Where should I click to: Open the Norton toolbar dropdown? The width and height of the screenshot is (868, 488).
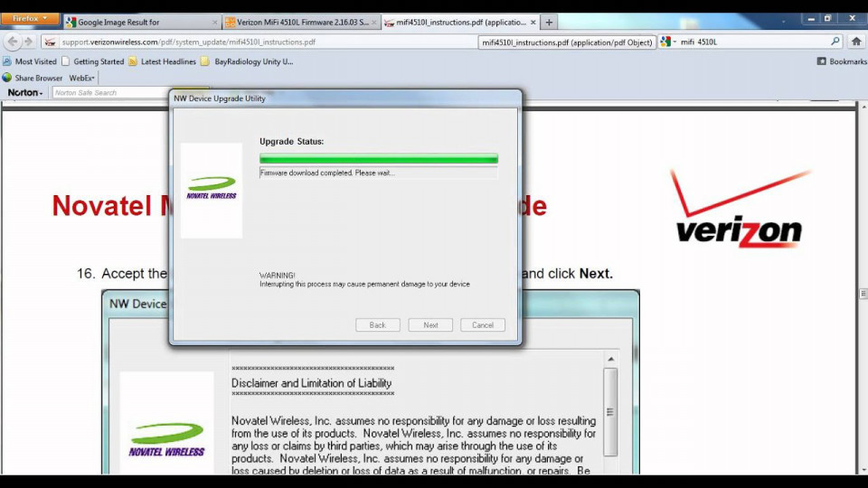[25, 93]
